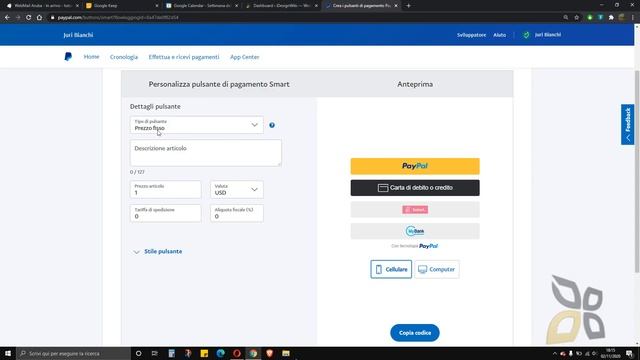This screenshot has width=640, height=360.
Task: Open help icon next to Tipo di pulsante
Action: pyautogui.click(x=272, y=125)
